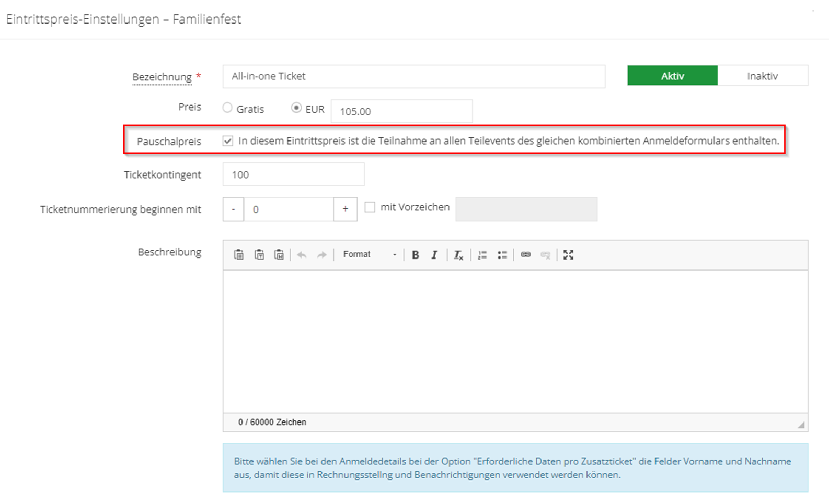The height and width of the screenshot is (504, 829).
Task: Apply bold formatting in description editor
Action: click(415, 255)
